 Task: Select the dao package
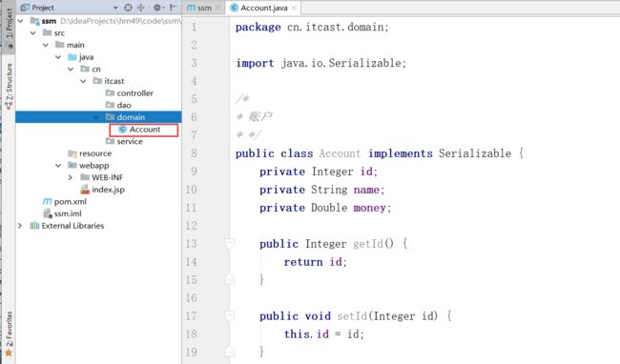click(x=124, y=105)
